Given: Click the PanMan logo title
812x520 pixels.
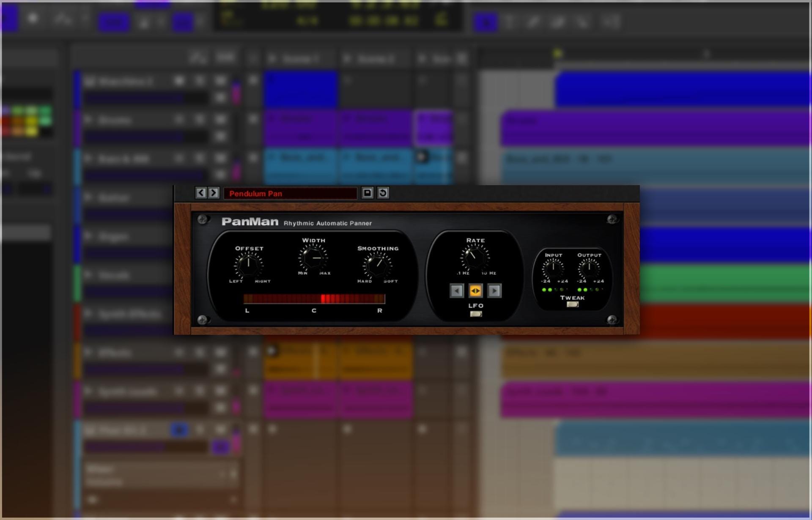Looking at the screenshot, I should 250,222.
